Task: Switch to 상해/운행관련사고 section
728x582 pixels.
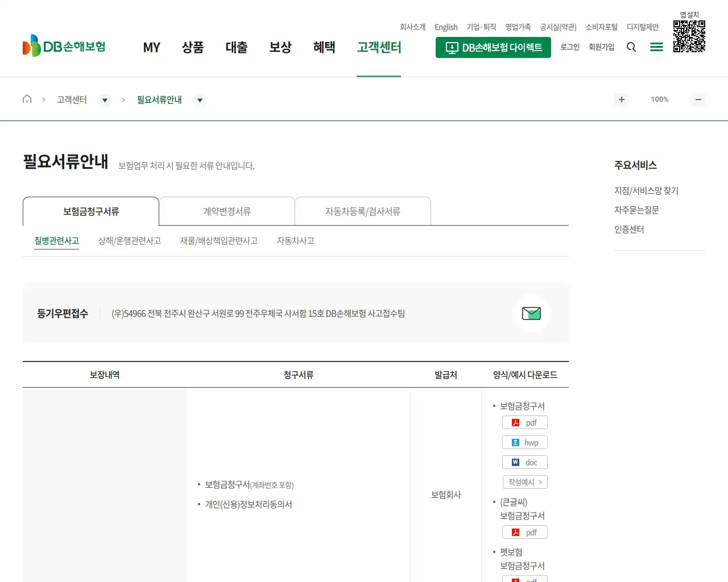Action: tap(129, 240)
